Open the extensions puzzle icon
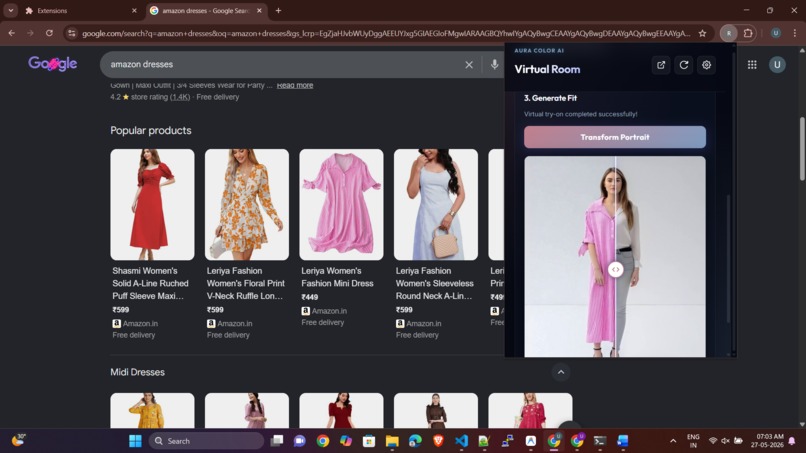Viewport: 806px width, 453px height. pos(748,33)
